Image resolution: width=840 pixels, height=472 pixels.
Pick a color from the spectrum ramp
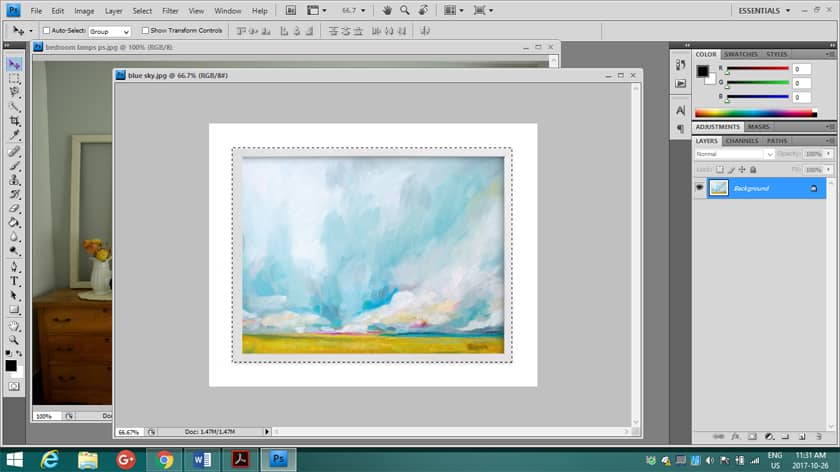coord(756,113)
